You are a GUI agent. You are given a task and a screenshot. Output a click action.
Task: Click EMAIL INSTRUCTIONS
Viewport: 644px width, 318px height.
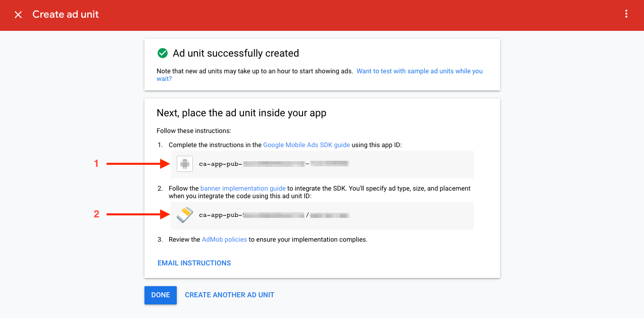click(x=194, y=263)
